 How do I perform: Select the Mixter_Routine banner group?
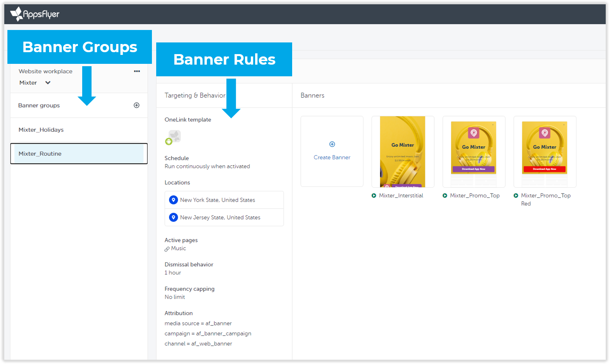click(x=79, y=154)
